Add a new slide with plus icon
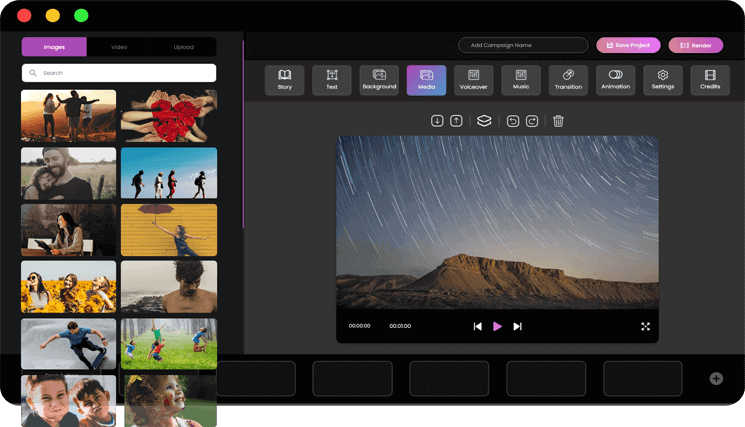Screen dimensions: 745x427 tap(716, 378)
